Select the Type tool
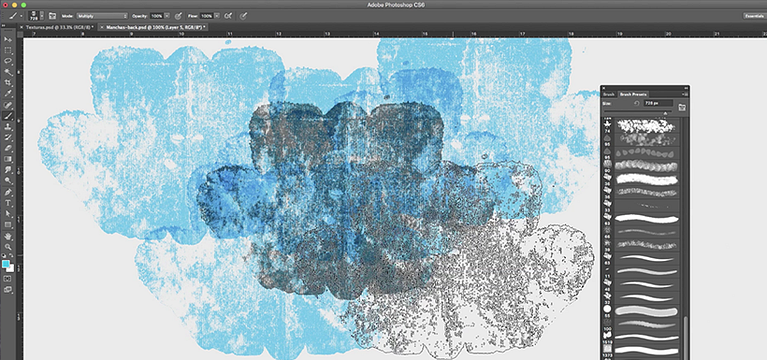 [x=8, y=203]
